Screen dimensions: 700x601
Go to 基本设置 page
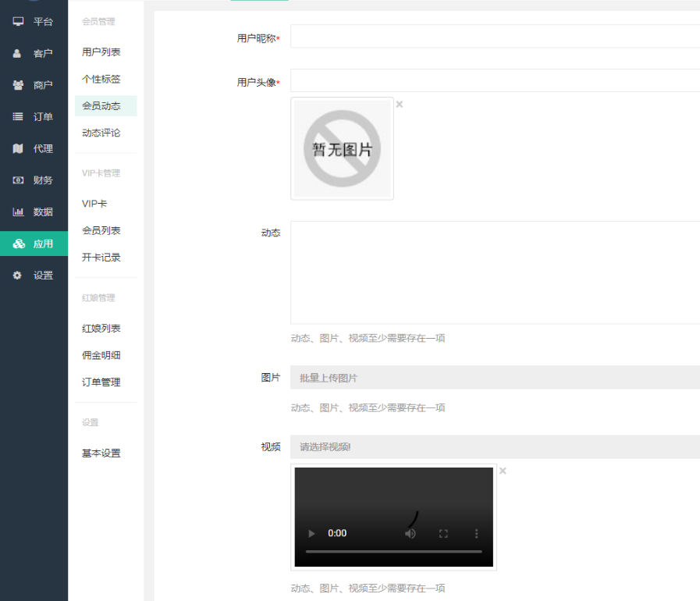[x=101, y=453]
